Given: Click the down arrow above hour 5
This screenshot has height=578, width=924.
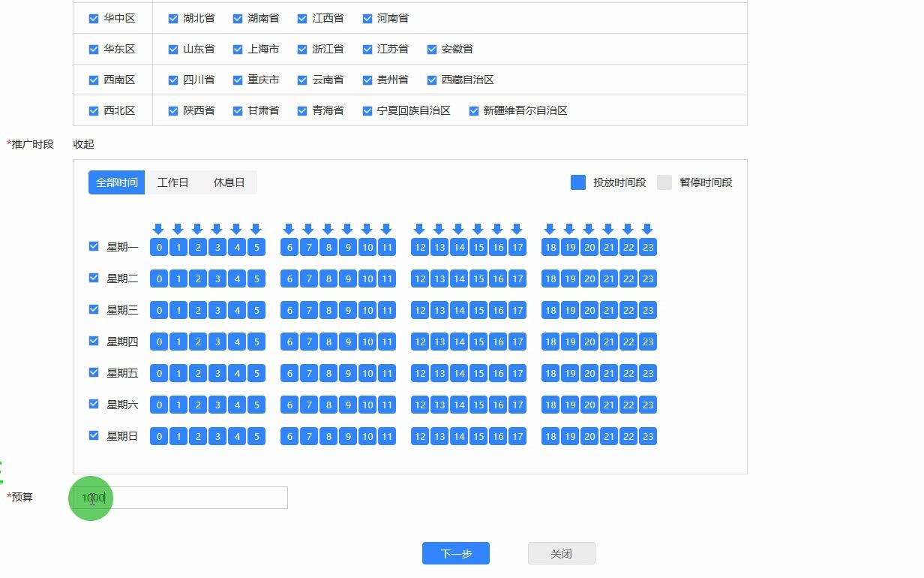Looking at the screenshot, I should pyautogui.click(x=256, y=229).
